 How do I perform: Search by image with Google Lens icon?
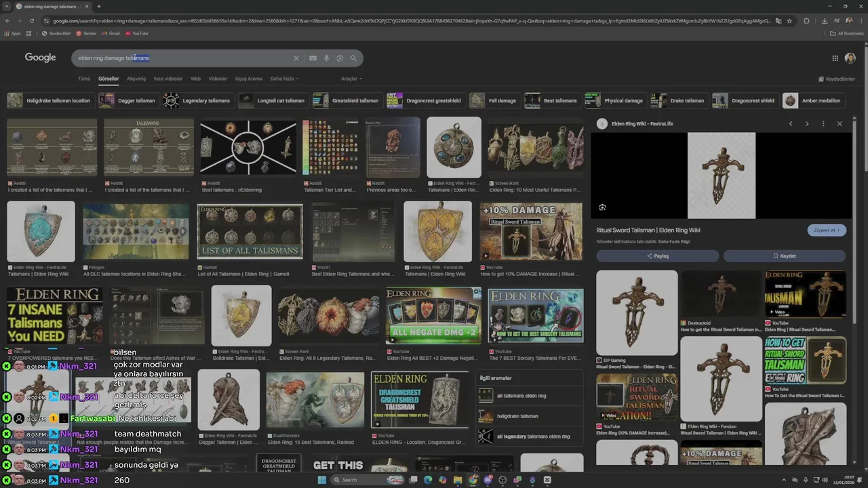tap(340, 58)
